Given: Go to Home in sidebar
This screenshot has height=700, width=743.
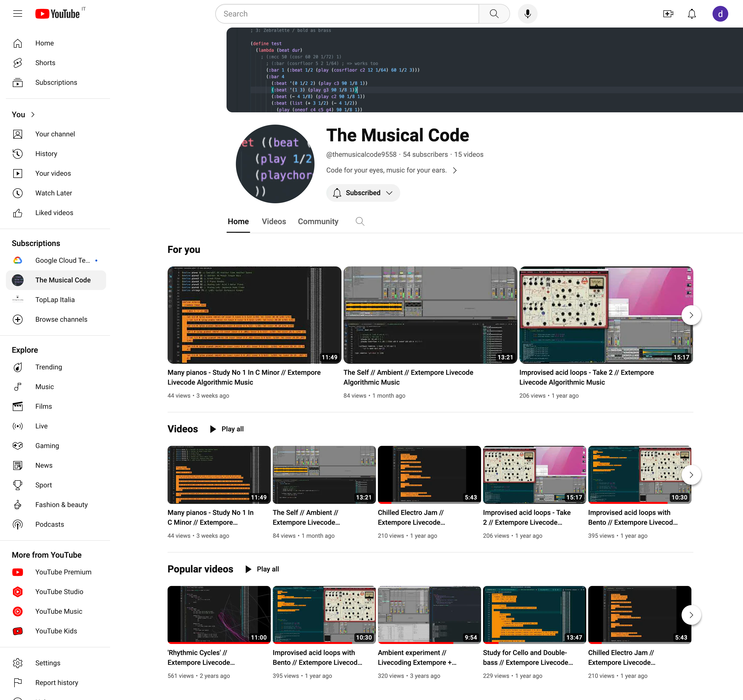Looking at the screenshot, I should (x=56, y=43).
